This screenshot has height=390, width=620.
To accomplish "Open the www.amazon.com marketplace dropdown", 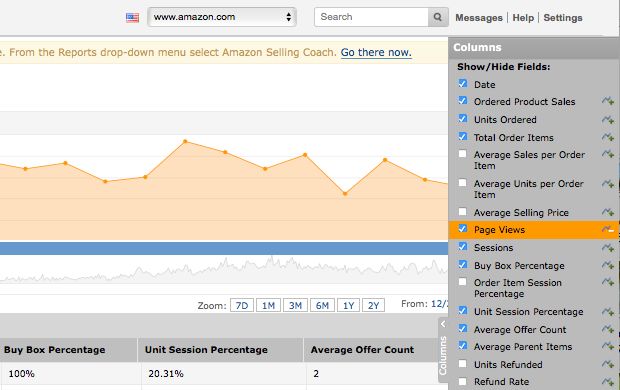I will click(222, 17).
